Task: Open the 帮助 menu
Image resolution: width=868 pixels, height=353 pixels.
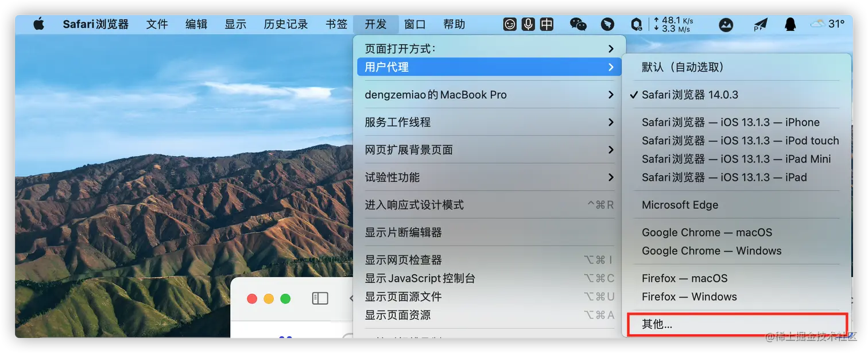Action: point(454,24)
